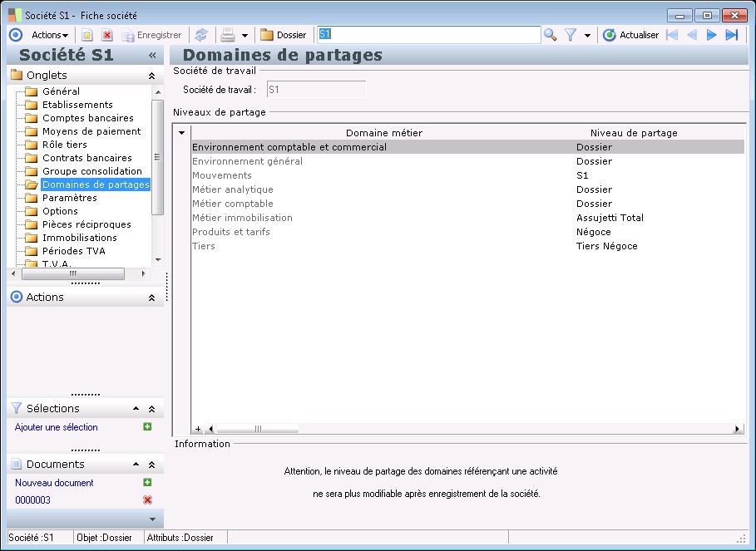Click the Actualiser refresh button
The width and height of the screenshot is (756, 551).
point(630,35)
